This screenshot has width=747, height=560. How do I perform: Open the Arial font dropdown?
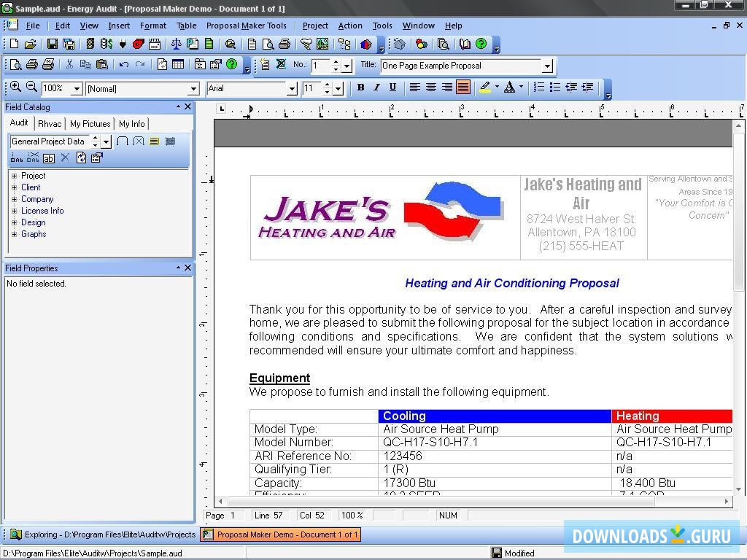[x=292, y=88]
